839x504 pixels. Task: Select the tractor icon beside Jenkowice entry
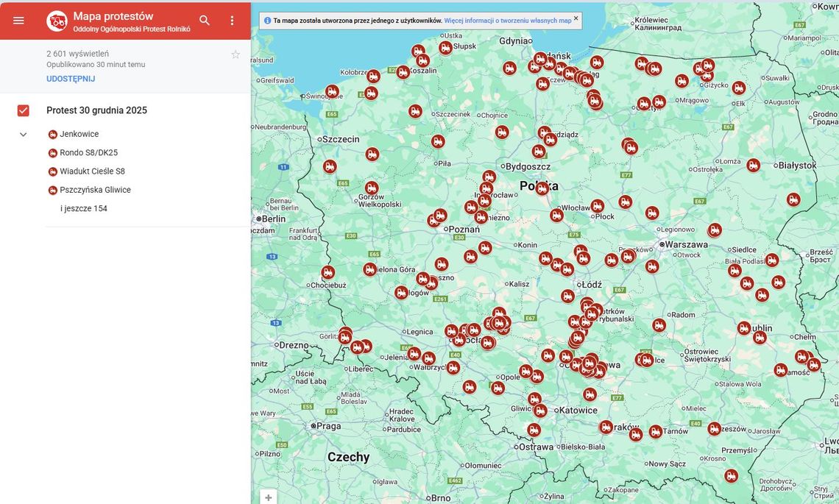pos(52,133)
